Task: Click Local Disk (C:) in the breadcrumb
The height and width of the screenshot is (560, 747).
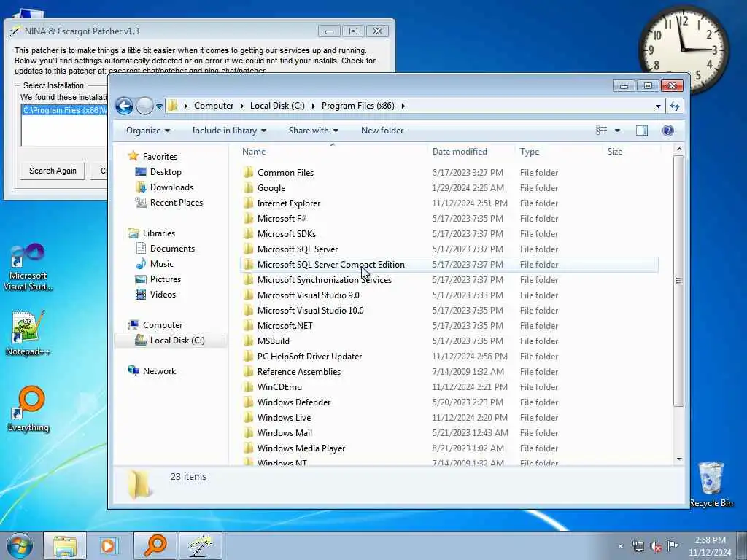Action: pos(277,106)
